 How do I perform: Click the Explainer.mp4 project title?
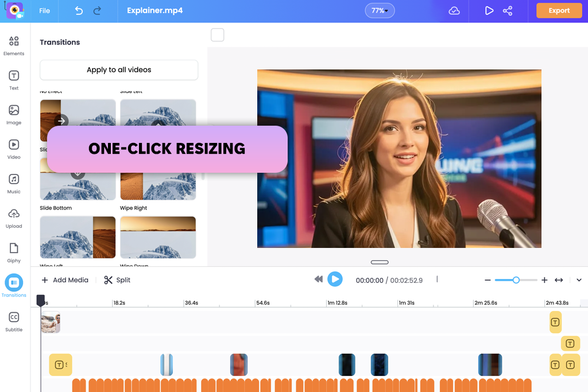point(155,10)
